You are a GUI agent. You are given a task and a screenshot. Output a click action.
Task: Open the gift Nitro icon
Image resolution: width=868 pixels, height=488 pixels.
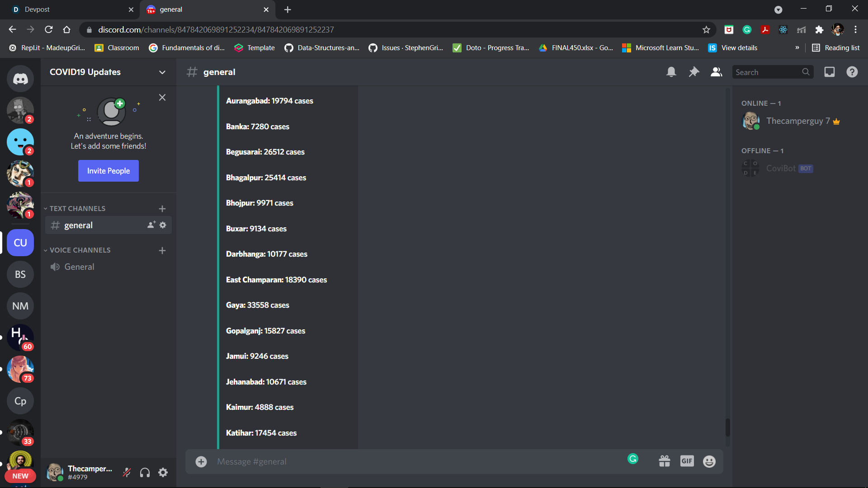point(664,461)
